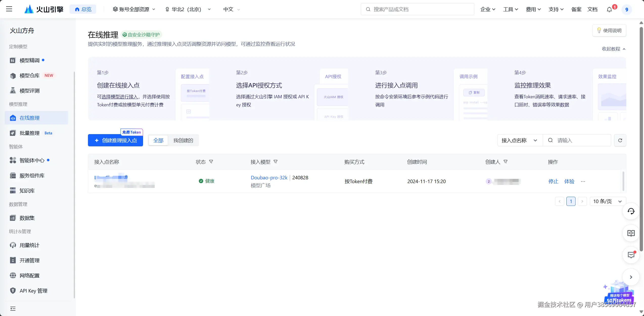Screen dimensions: 644x316
Task: Click the notification bell icon
Action: [x=609, y=10]
